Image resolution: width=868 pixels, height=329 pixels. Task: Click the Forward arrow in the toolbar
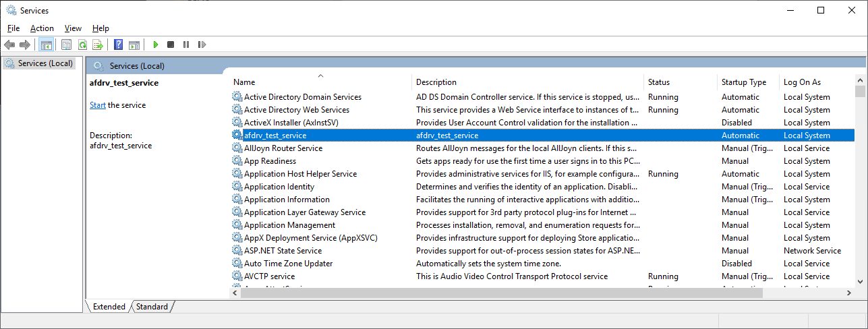click(x=25, y=44)
